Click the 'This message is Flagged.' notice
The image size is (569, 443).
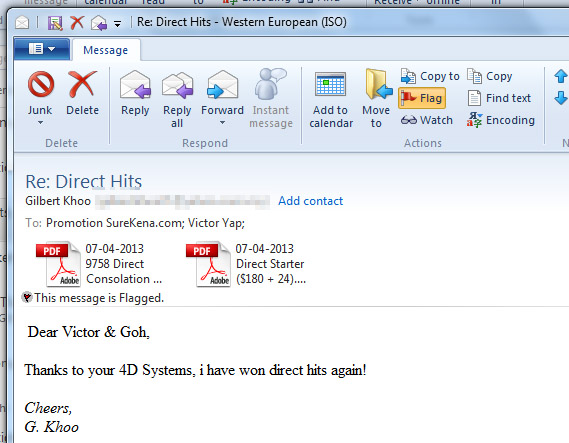(x=99, y=298)
